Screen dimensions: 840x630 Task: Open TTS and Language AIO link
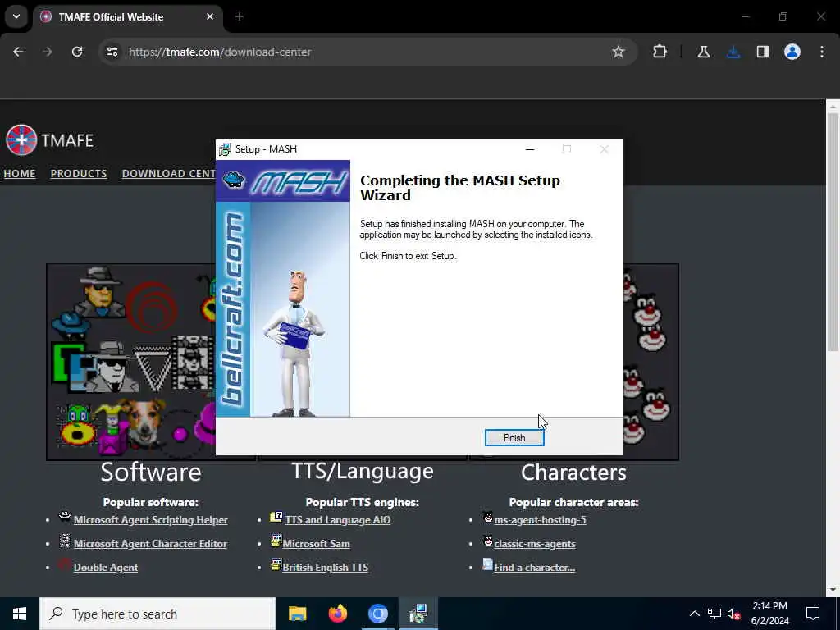click(x=338, y=519)
